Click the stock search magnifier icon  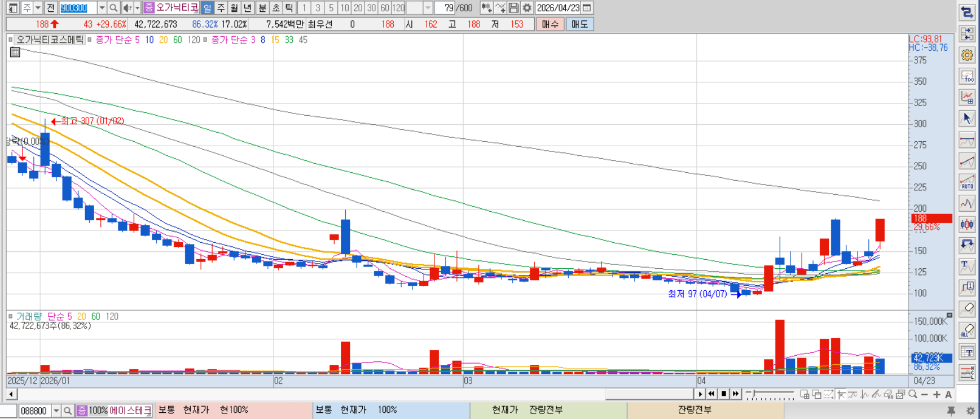tap(113, 8)
